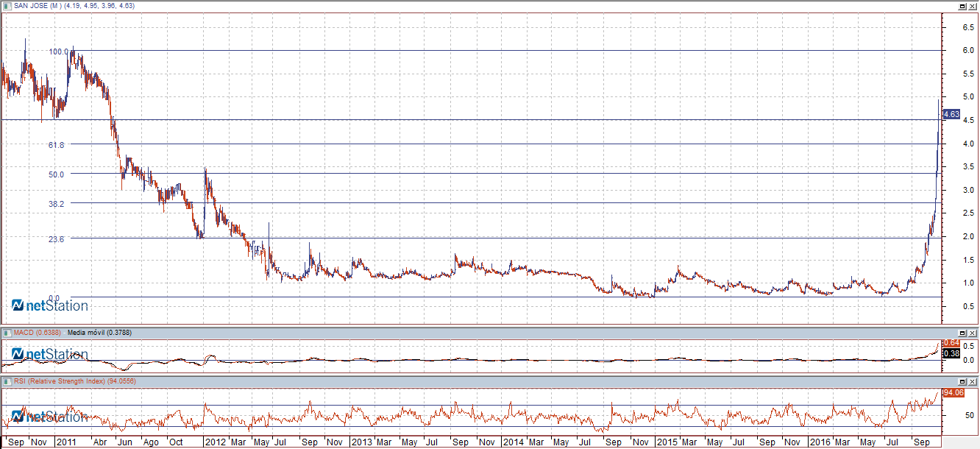
Task: Maximize the RSI indicator panel
Action: point(962,382)
